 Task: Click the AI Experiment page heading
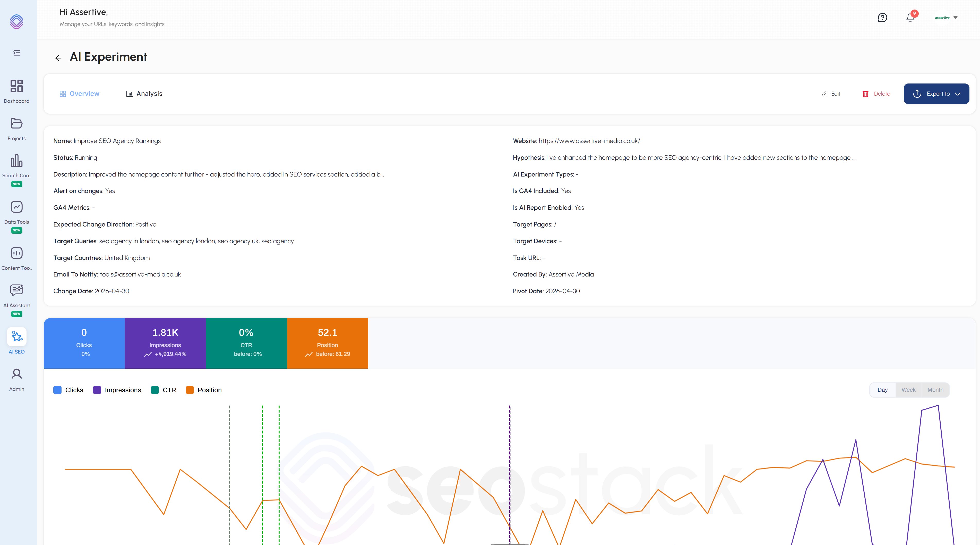(x=108, y=57)
